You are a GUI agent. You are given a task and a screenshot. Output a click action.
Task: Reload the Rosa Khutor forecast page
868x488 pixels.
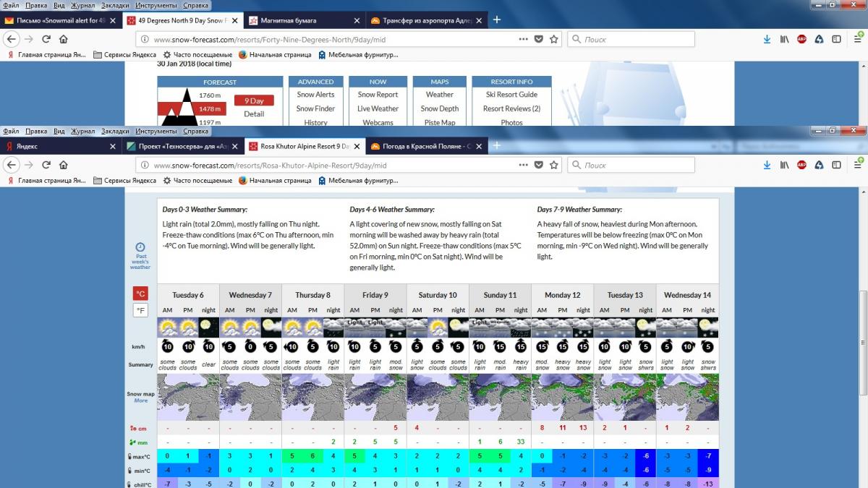46,165
